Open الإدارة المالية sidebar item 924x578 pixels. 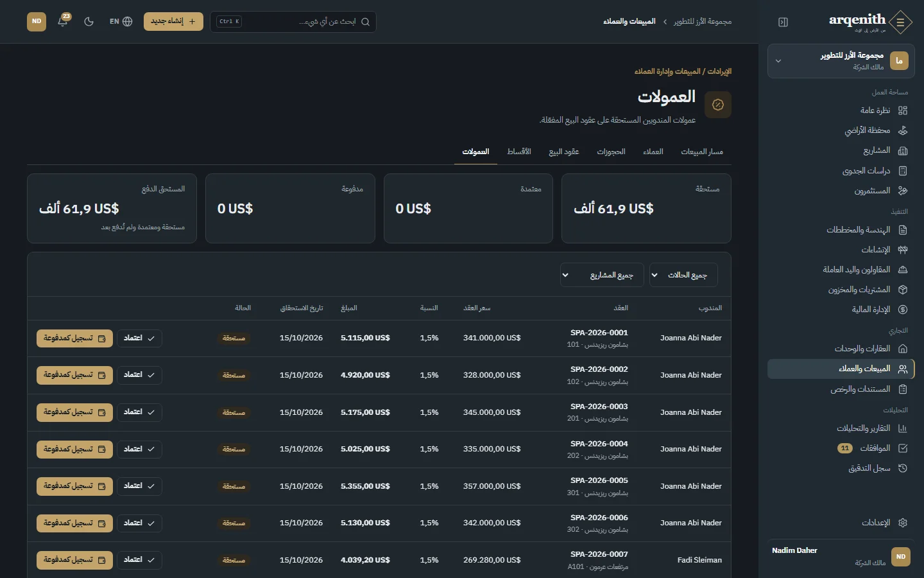pyautogui.click(x=841, y=310)
